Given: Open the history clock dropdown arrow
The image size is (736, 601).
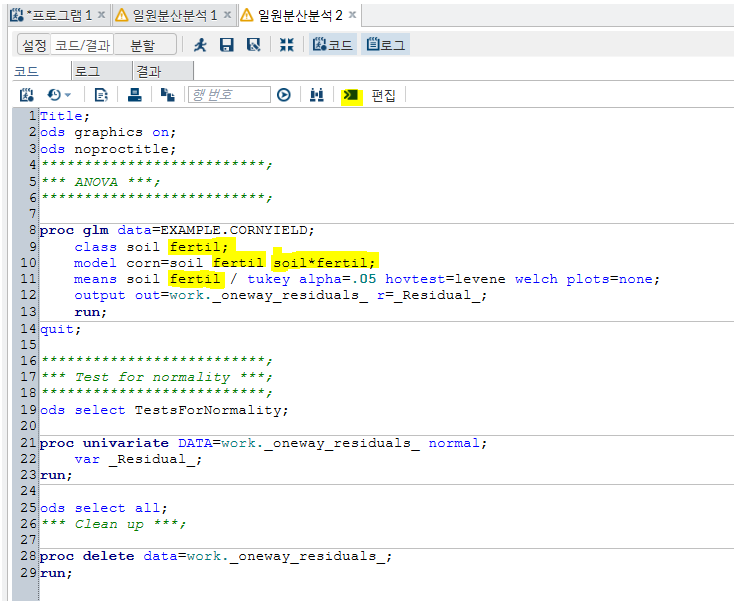Looking at the screenshot, I should [x=68, y=95].
